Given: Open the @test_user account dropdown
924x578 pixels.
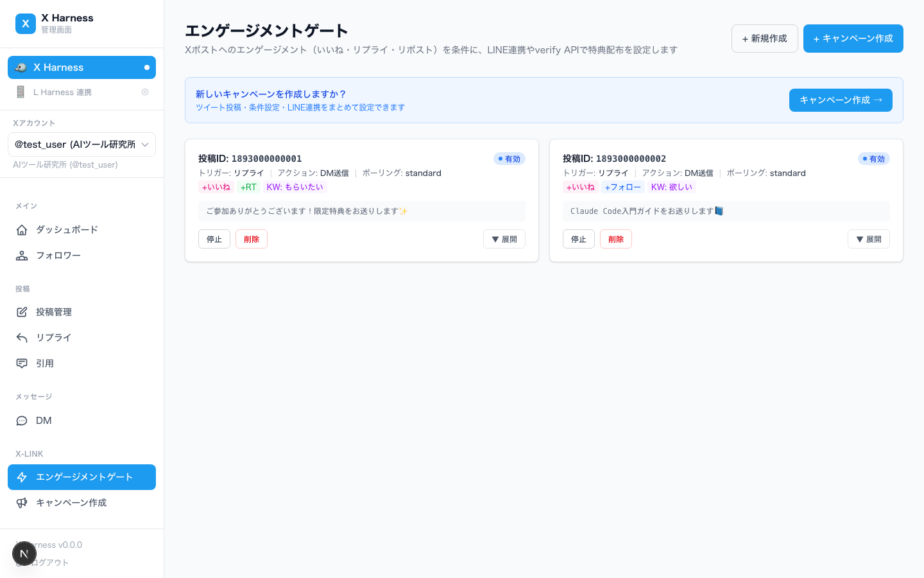Looking at the screenshot, I should pos(81,144).
